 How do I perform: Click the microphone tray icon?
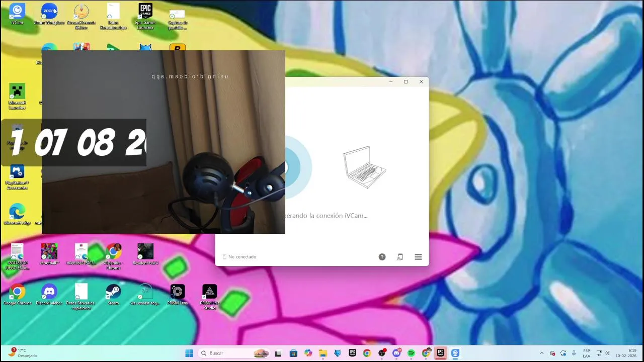pos(574,353)
